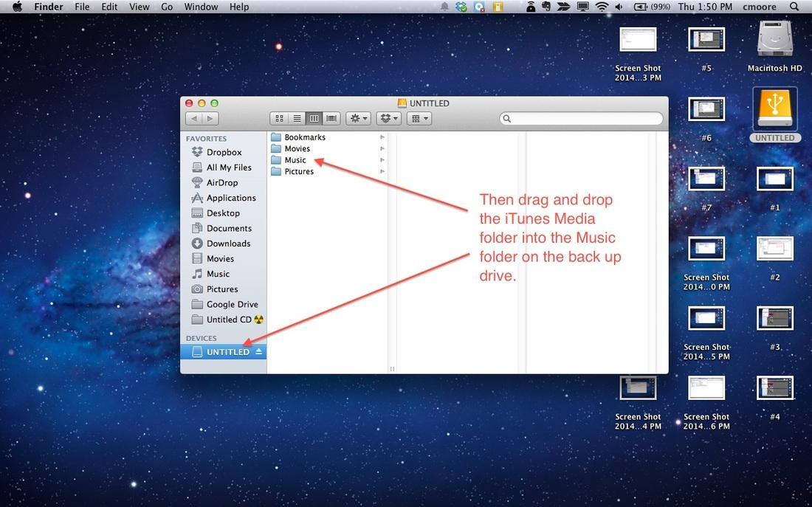This screenshot has width=812, height=507.
Task: Open the Dropbox toolbar dropdown
Action: pyautogui.click(x=388, y=119)
